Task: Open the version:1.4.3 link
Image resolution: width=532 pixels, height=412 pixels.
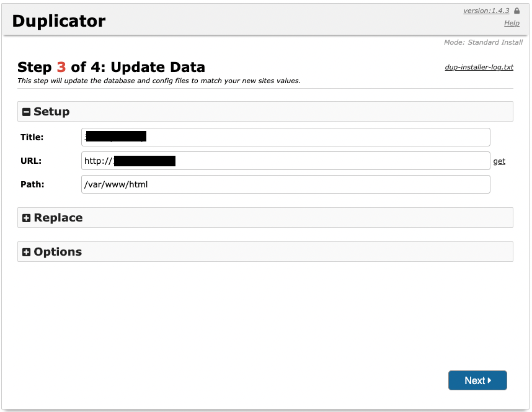Action: (486, 11)
